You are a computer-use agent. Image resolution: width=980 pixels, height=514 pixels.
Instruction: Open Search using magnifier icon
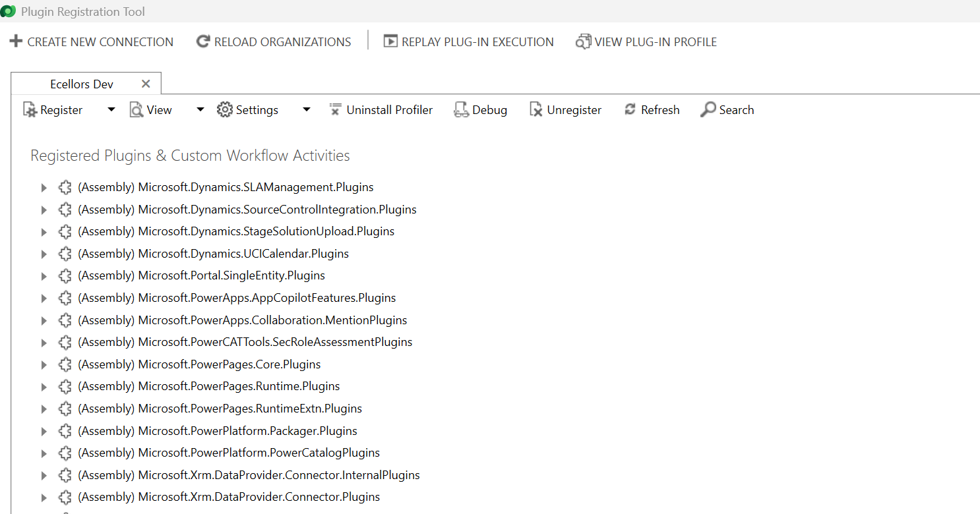(x=708, y=110)
